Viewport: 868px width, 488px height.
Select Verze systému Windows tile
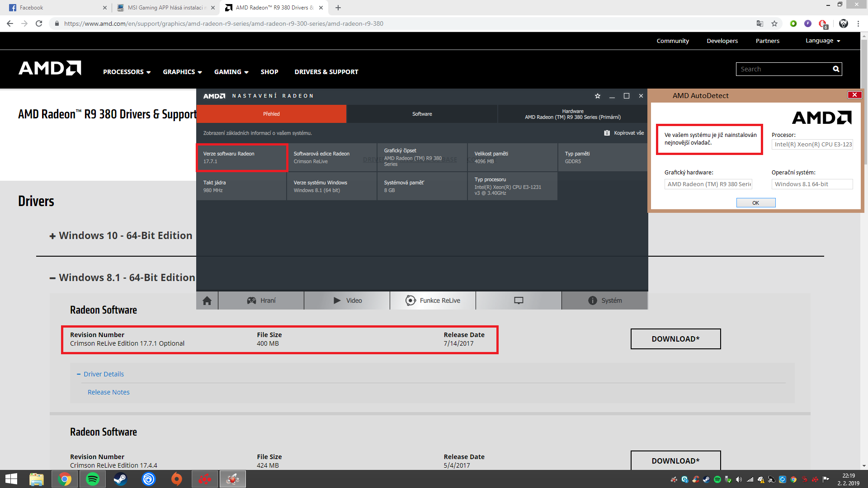[x=332, y=186]
